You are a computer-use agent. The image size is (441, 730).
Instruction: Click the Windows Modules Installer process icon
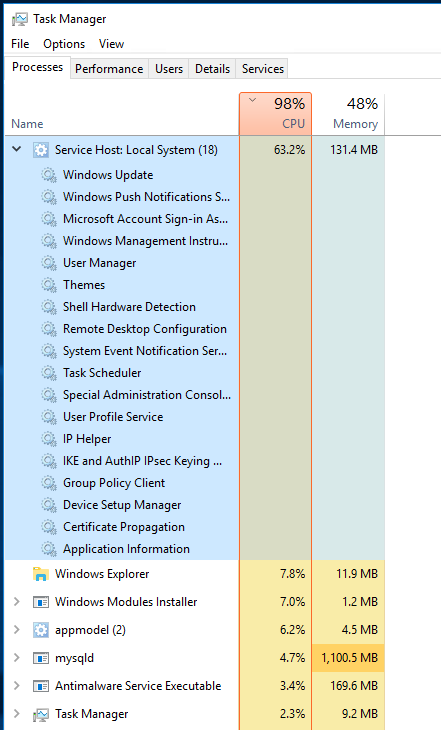41,602
